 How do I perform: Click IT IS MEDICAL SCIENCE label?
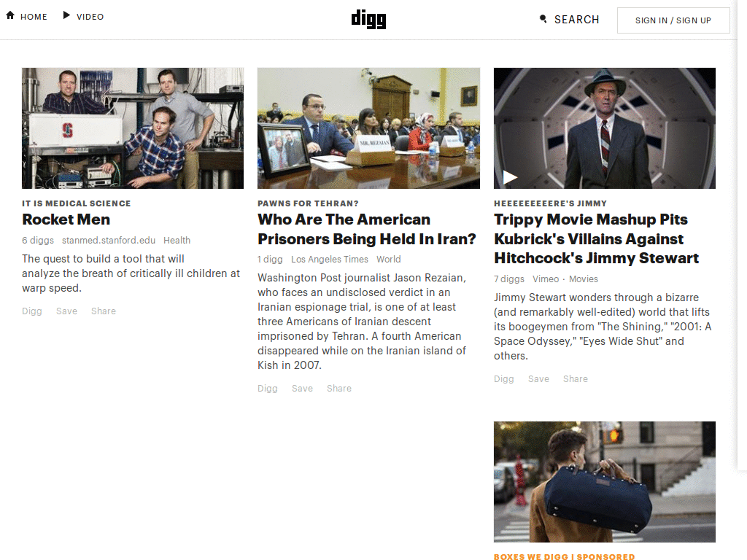(76, 203)
